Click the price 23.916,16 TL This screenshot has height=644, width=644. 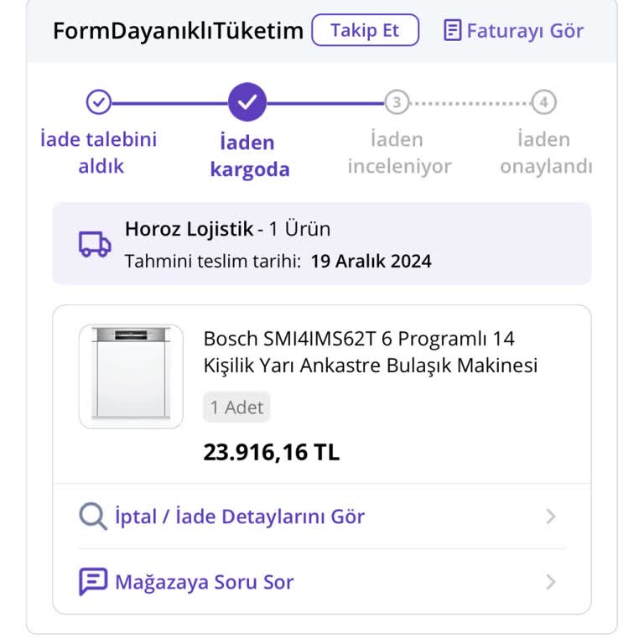pos(272,452)
